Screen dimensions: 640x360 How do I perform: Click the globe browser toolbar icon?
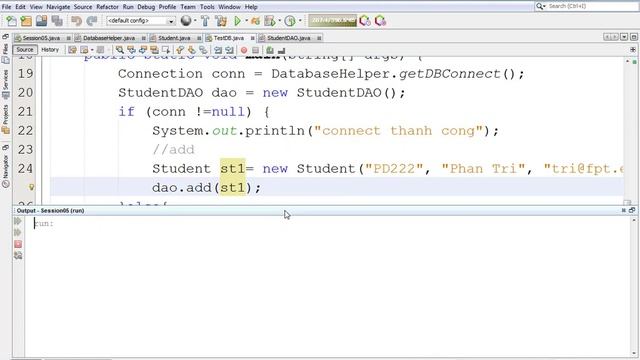(x=186, y=21)
